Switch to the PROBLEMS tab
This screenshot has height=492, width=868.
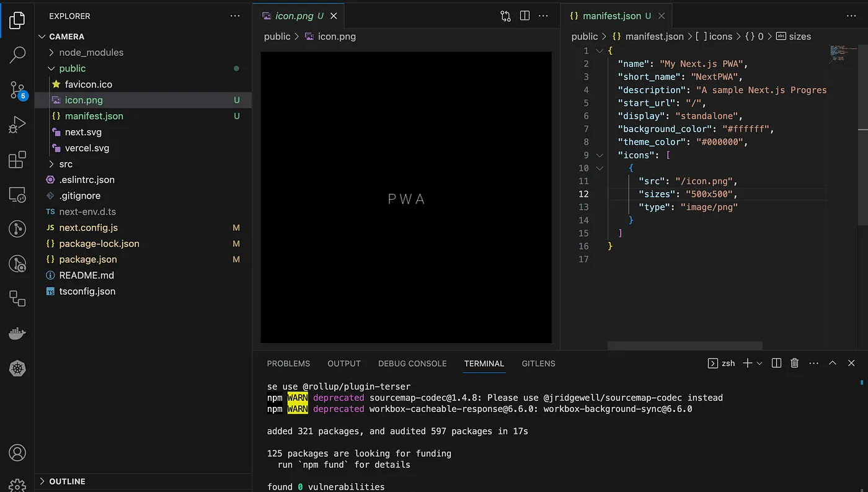click(x=288, y=364)
